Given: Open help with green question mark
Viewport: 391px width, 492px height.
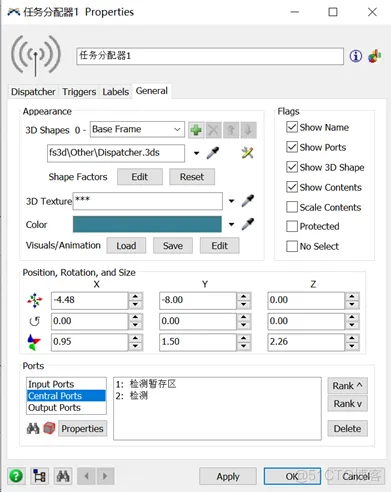Looking at the screenshot, I should pyautogui.click(x=16, y=476).
